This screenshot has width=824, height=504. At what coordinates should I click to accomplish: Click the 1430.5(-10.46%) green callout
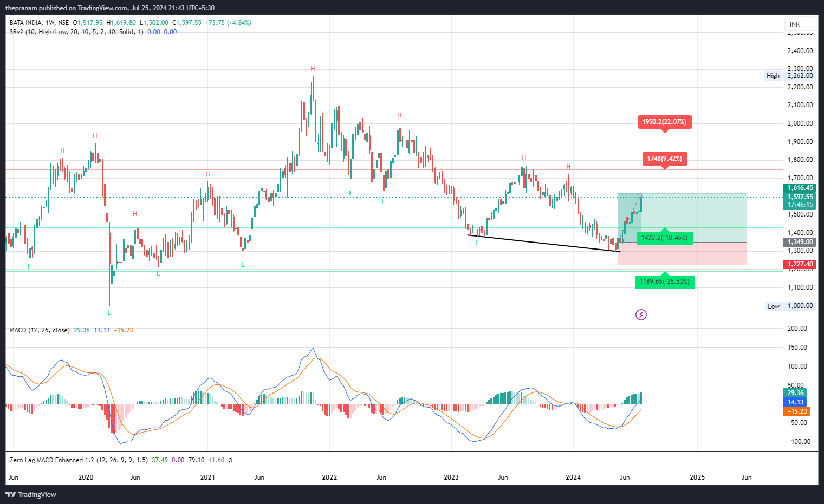pyautogui.click(x=664, y=238)
